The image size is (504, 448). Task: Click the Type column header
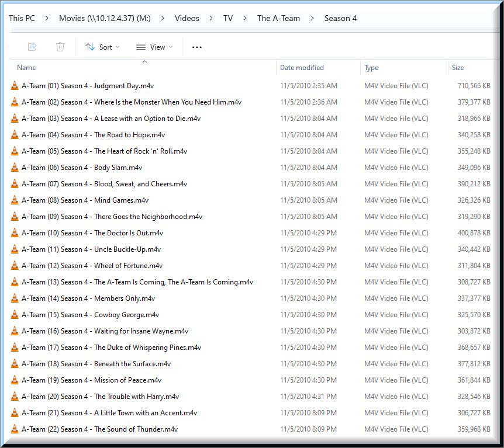pyautogui.click(x=371, y=68)
